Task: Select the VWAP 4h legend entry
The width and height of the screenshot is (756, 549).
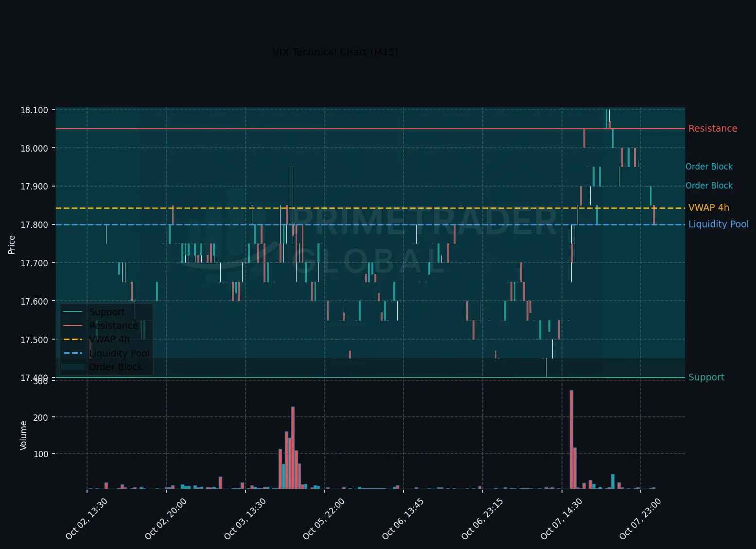Action: coord(110,339)
